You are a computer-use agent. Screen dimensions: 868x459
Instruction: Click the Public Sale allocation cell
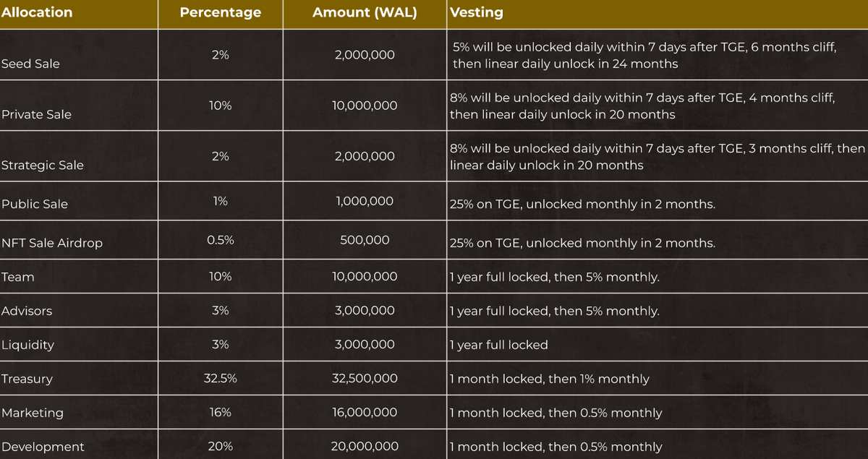35,204
